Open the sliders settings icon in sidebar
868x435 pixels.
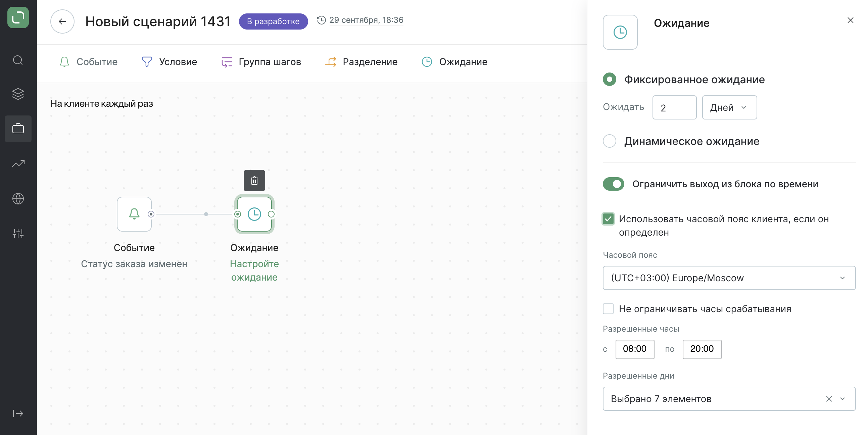tap(18, 234)
